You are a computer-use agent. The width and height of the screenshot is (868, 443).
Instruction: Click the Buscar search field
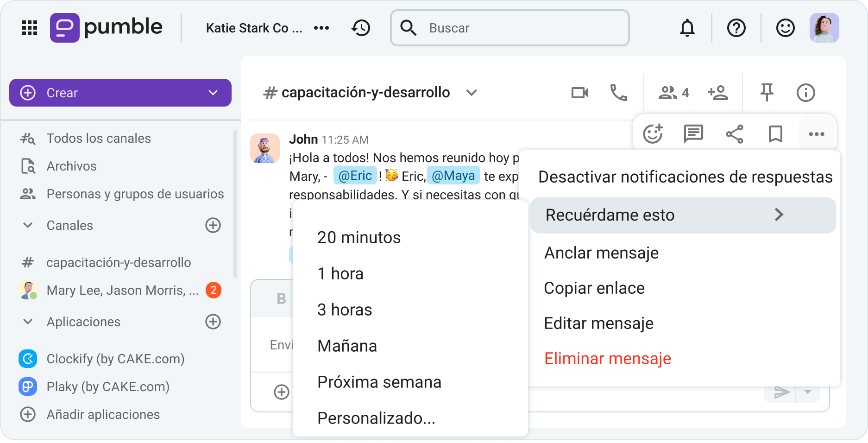tap(509, 28)
